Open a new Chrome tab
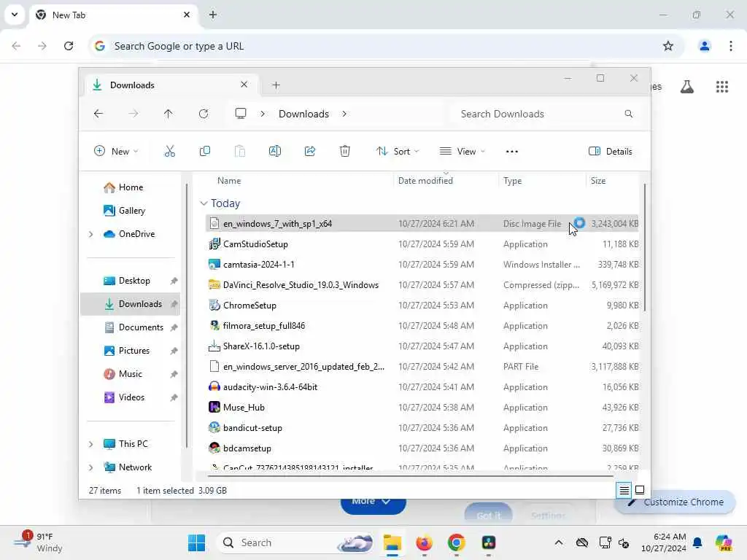The height and width of the screenshot is (560, 747). coord(213,15)
